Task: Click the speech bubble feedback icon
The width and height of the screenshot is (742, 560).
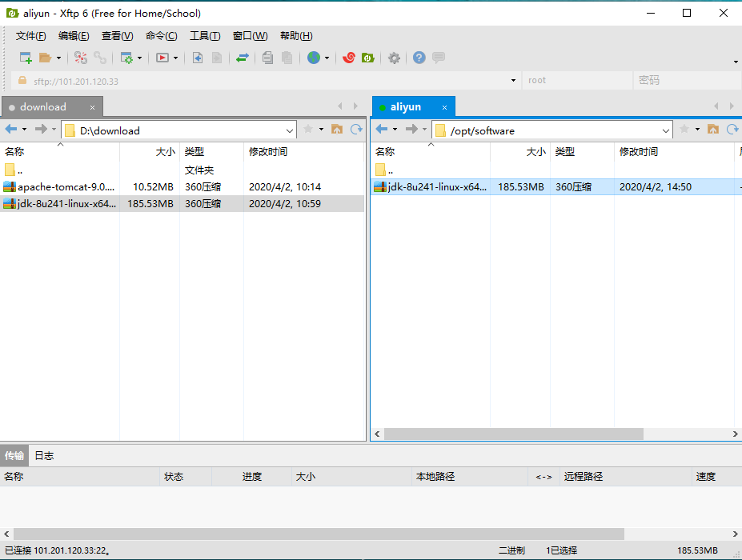Action: [439, 58]
